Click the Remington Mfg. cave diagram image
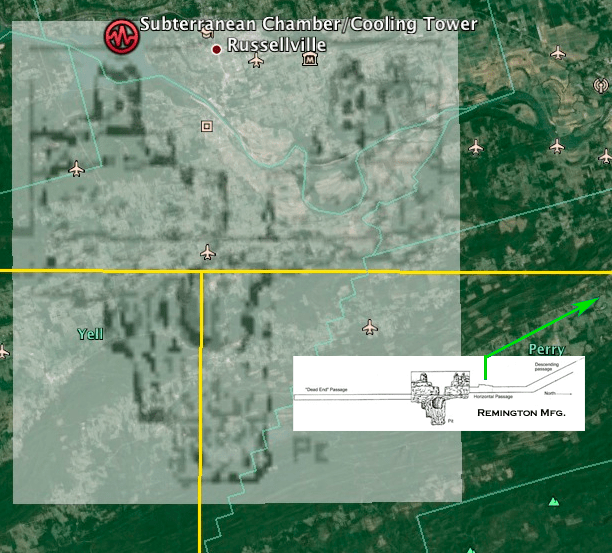Viewport: 612px width, 553px height. [x=438, y=393]
